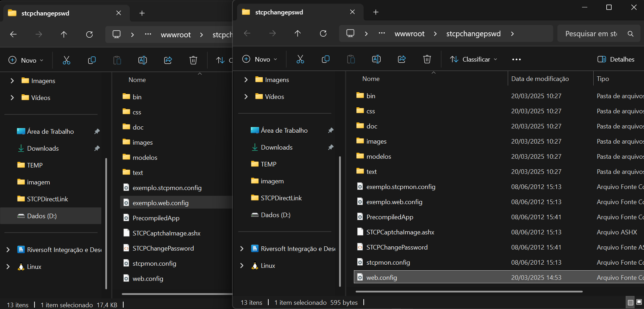Close stcpchangepswd tab in left window
This screenshot has height=309, width=644.
click(119, 13)
